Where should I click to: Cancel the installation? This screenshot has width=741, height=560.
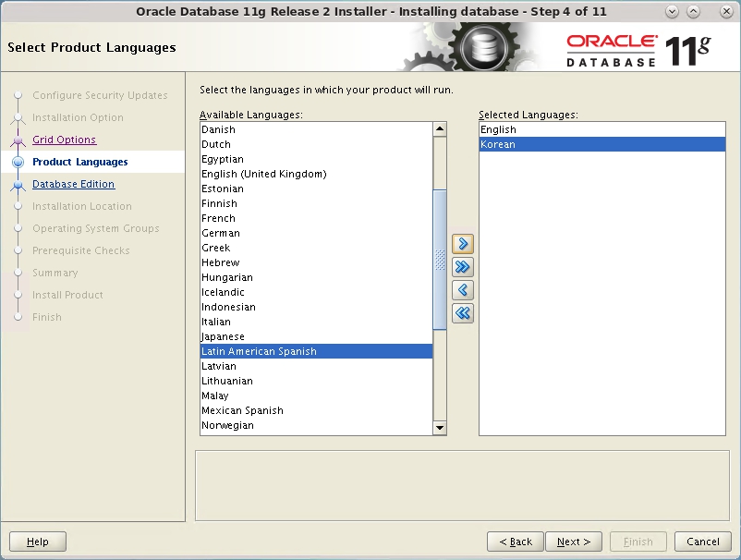[x=703, y=542]
